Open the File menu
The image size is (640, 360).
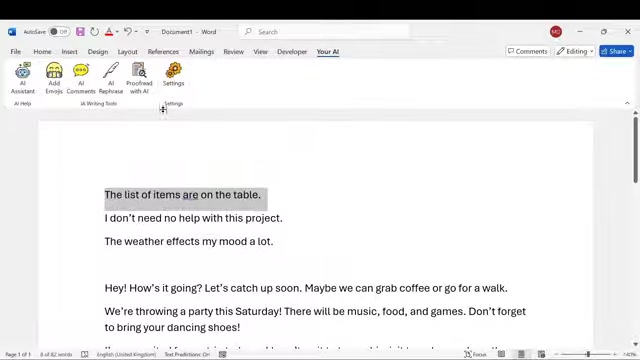tap(16, 51)
